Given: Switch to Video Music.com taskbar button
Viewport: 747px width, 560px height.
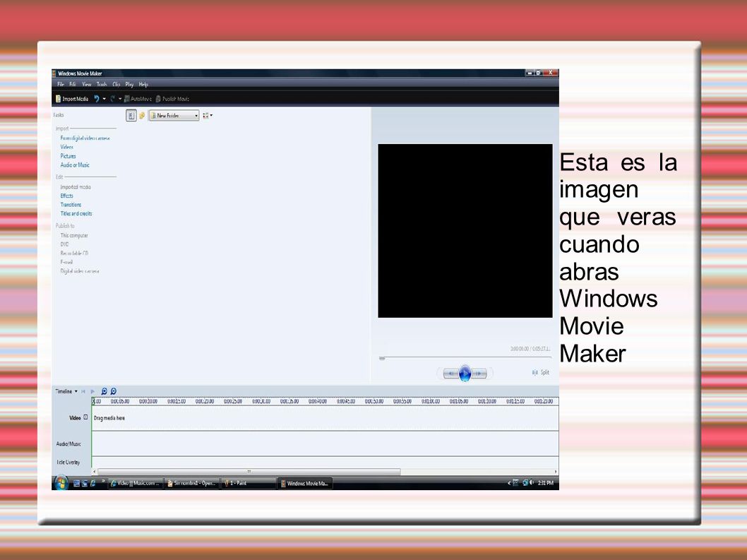Looking at the screenshot, I should (x=136, y=483).
